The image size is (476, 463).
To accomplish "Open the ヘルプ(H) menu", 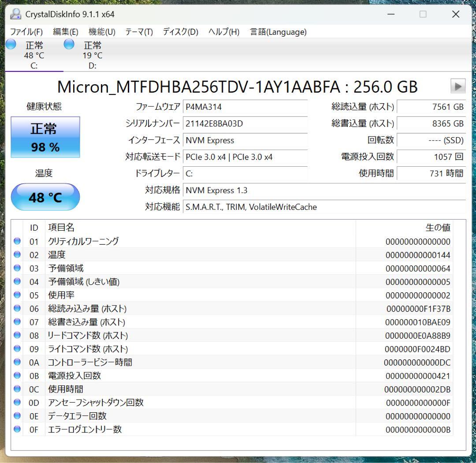I will point(224,32).
